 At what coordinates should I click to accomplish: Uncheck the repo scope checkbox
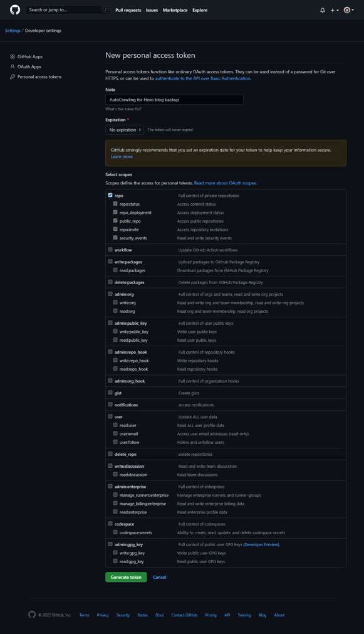tap(110, 195)
